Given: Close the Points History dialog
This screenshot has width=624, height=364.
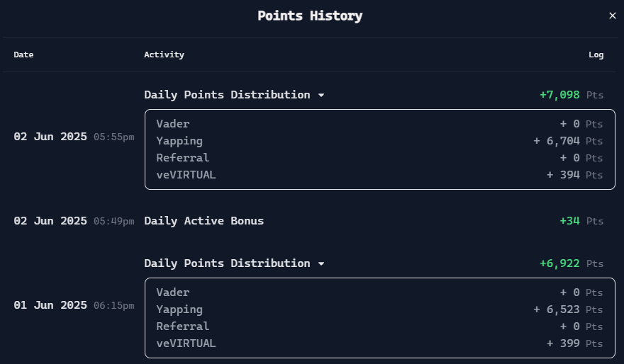Looking at the screenshot, I should click(x=612, y=16).
